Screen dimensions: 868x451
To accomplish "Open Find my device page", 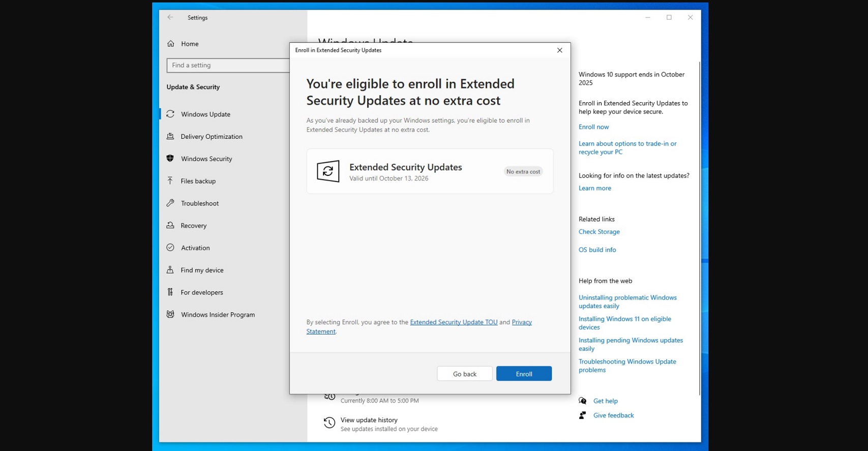I will point(202,270).
